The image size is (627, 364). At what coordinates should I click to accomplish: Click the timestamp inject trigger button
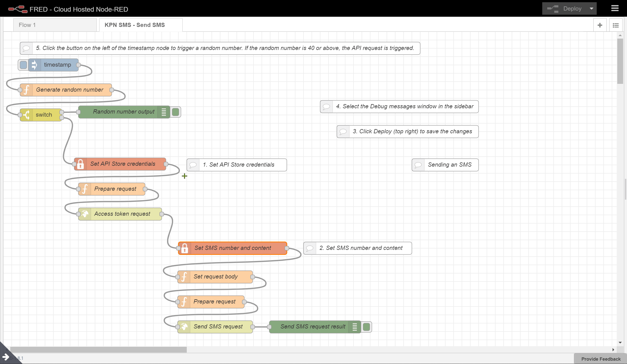(x=23, y=65)
